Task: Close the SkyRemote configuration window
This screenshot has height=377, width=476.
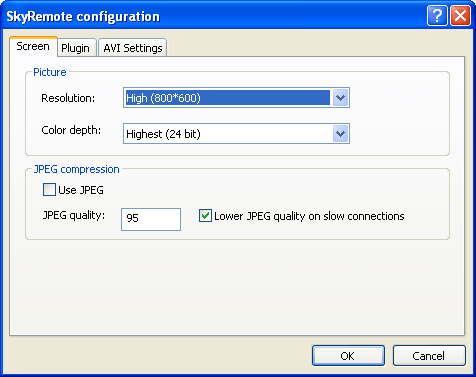Action: (x=460, y=16)
